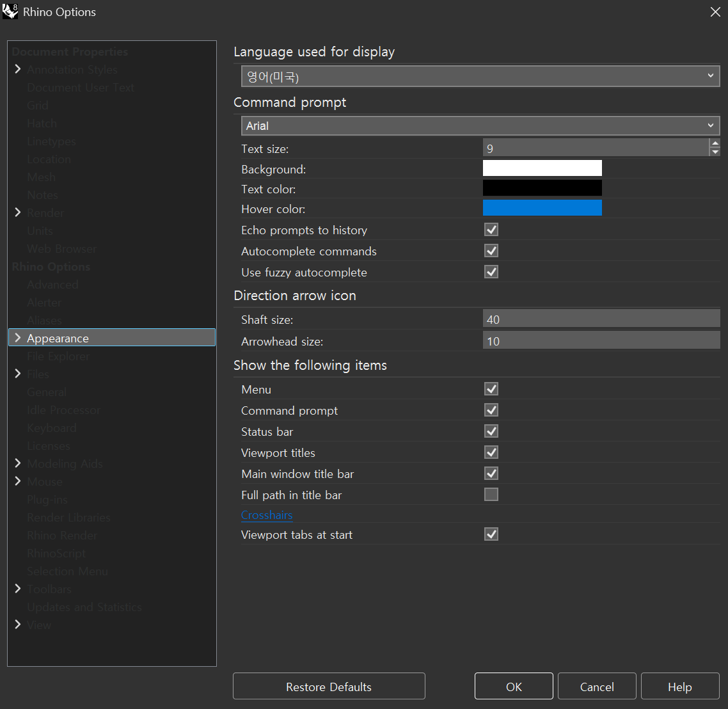Select the Notes options page
This screenshot has width=728, height=709.
(42, 195)
